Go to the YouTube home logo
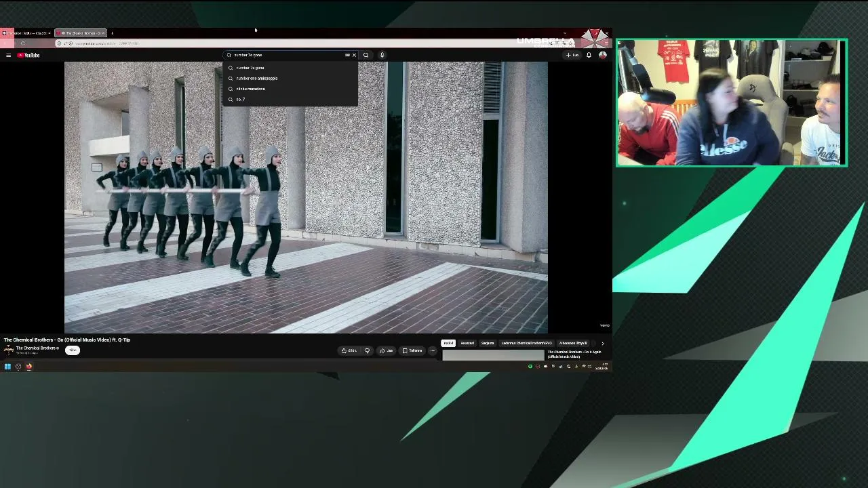This screenshot has width=868, height=488. (28, 55)
